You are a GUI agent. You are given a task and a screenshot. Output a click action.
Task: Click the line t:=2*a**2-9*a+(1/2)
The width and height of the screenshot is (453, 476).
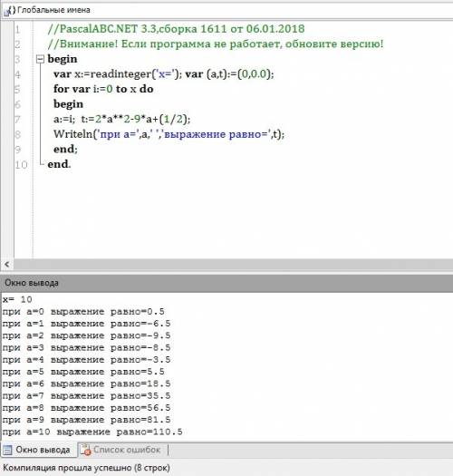(122, 119)
